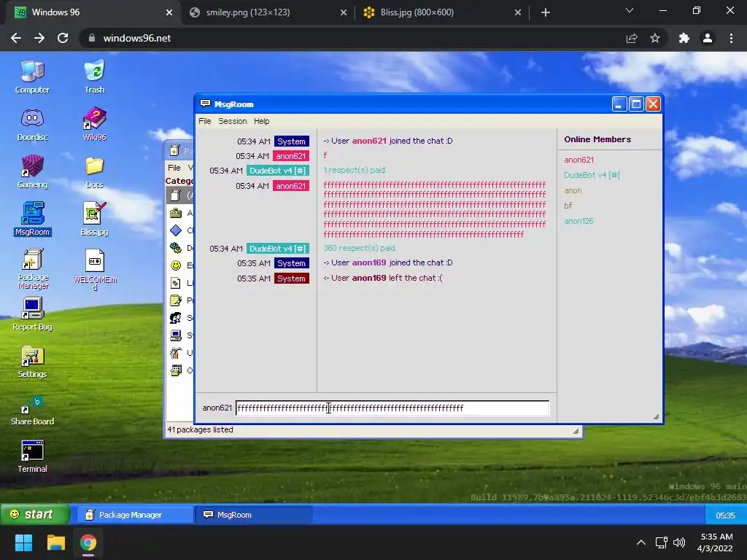747x560 pixels.
Task: Select the smiley face category icon in Package Manager
Action: [176, 265]
